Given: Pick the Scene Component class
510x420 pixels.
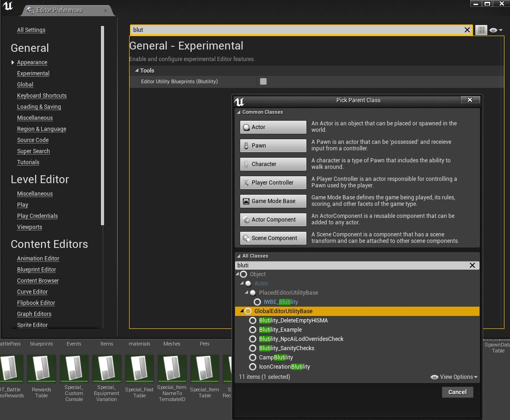Looking at the screenshot, I should coord(273,238).
